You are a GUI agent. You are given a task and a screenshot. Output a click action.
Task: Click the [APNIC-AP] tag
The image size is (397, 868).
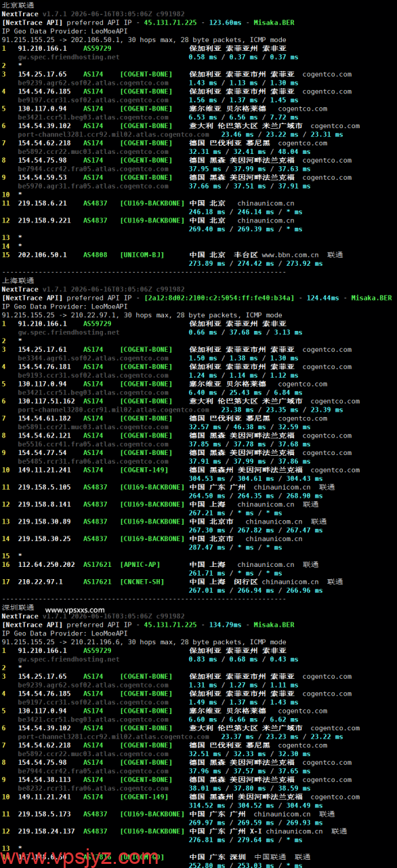[x=140, y=564]
